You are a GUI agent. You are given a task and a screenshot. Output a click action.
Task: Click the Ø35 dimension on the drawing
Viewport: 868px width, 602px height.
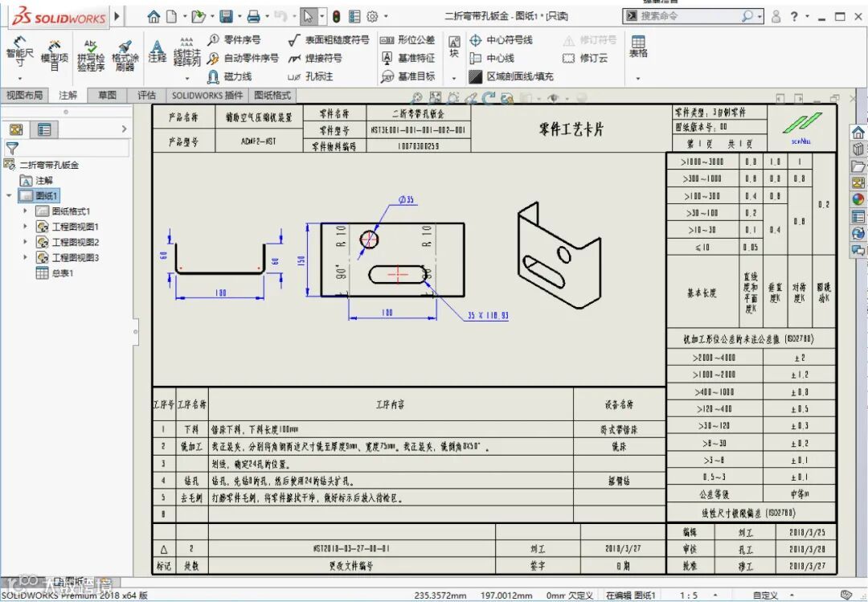tap(407, 199)
